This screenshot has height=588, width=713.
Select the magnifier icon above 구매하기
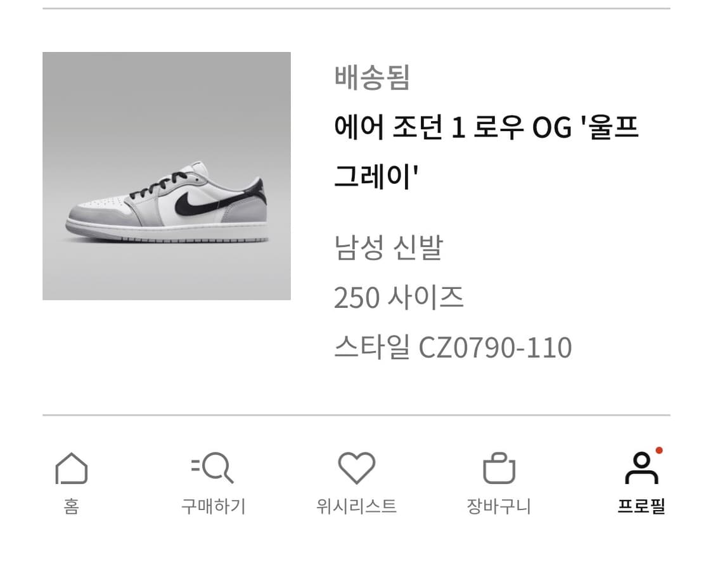coord(214,468)
